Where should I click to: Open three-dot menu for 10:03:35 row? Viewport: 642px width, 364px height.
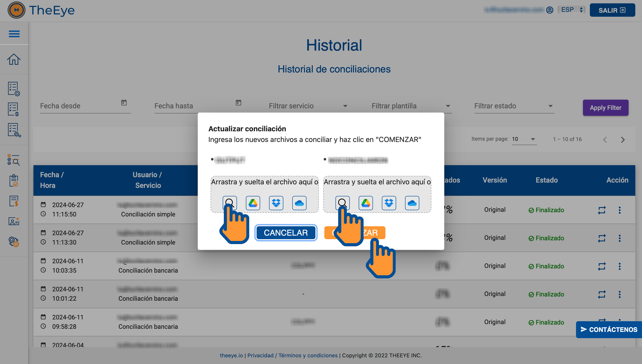619,266
